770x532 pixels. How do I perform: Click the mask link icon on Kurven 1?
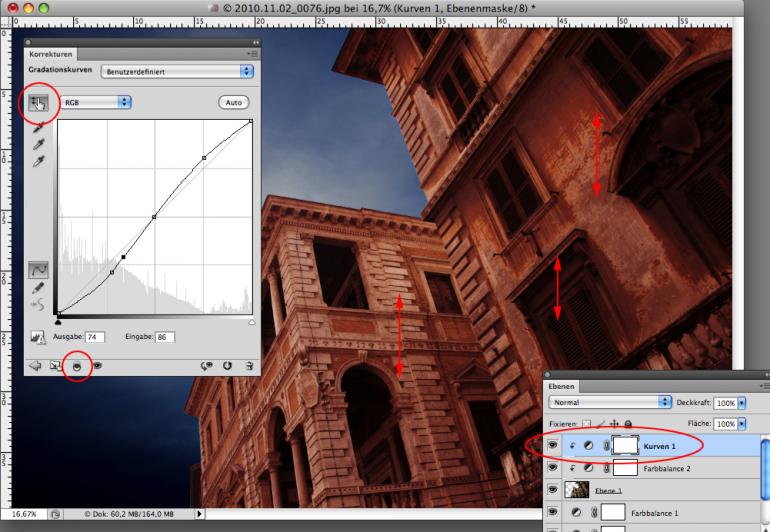point(606,446)
